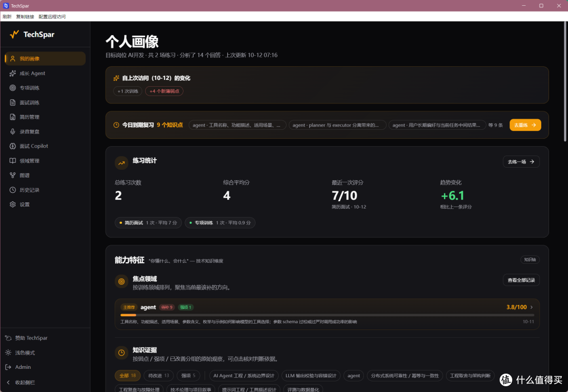The height and width of the screenshot is (392, 568).
Task: Click the orange 去重练 button
Action: (x=525, y=125)
